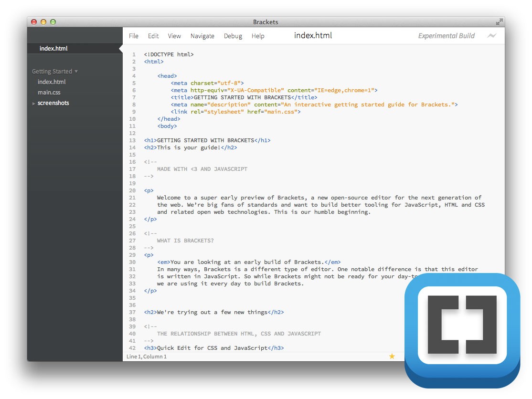Screen dimensions: 532x399
Task: Select index.html under Getting Started tree
Action: 52,82
